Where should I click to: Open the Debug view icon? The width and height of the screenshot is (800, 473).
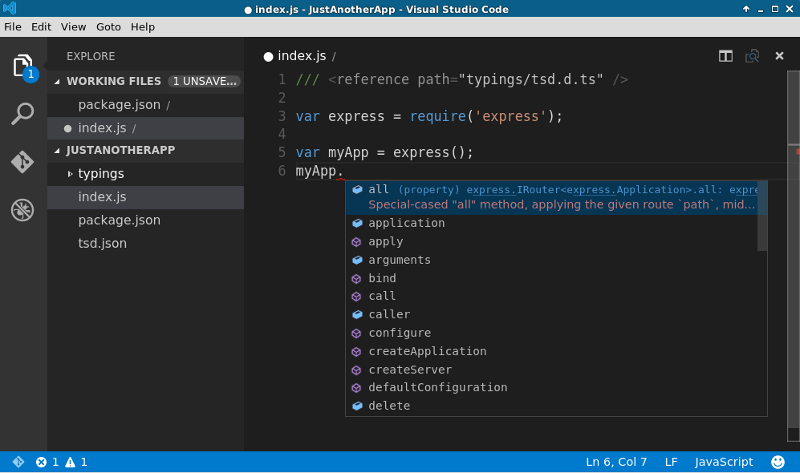pyautogui.click(x=23, y=210)
